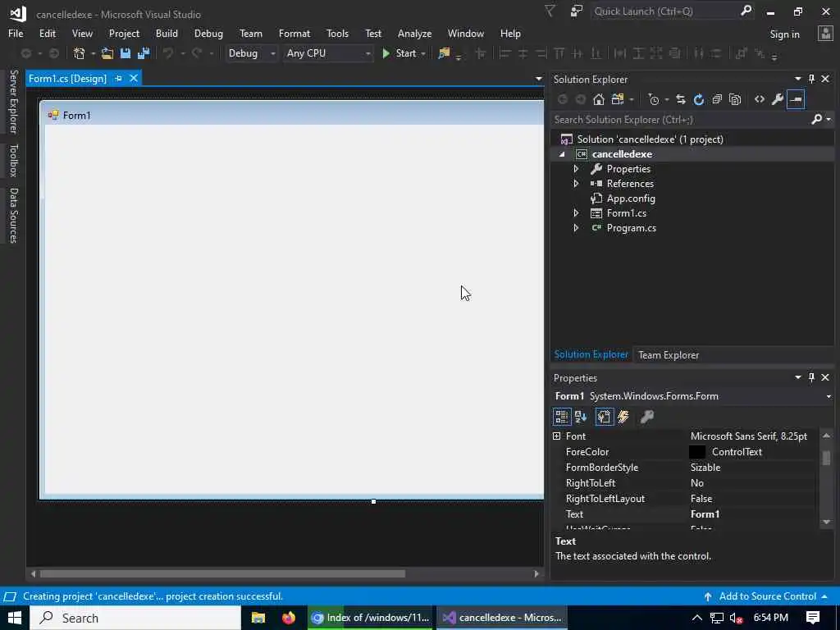Expand the References node
The width and height of the screenshot is (840, 630).
pyautogui.click(x=576, y=183)
